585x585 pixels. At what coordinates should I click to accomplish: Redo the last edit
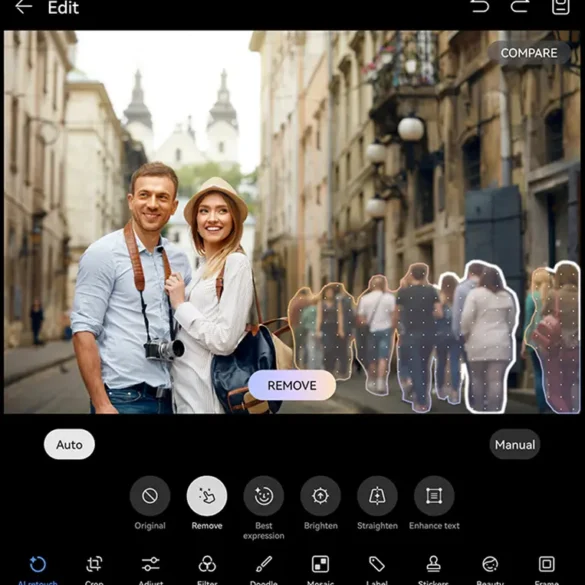(520, 6)
